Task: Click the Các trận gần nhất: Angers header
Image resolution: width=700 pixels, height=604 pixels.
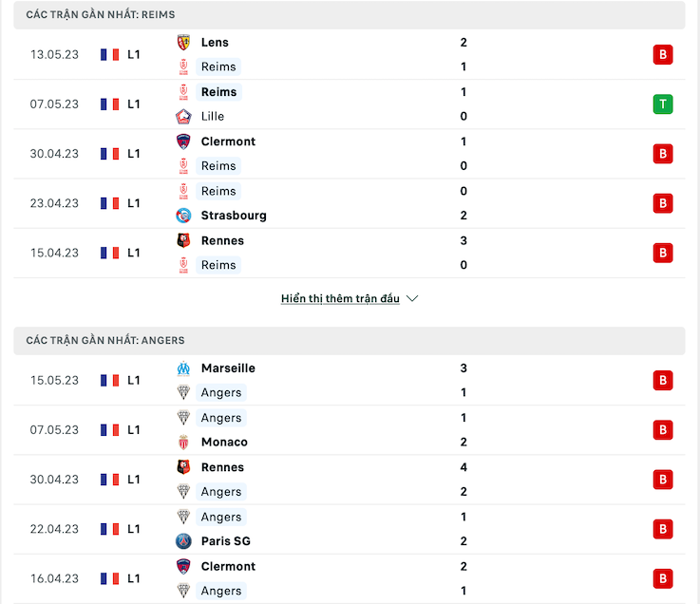Action: pyautogui.click(x=350, y=341)
